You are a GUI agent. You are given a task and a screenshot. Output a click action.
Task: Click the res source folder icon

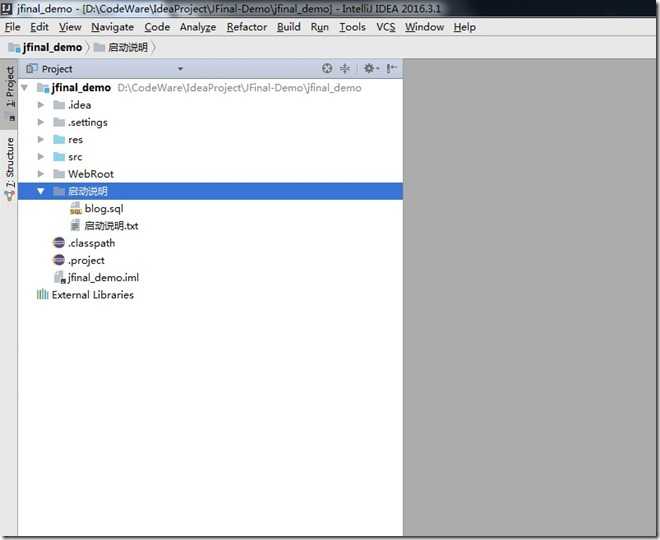(59, 139)
